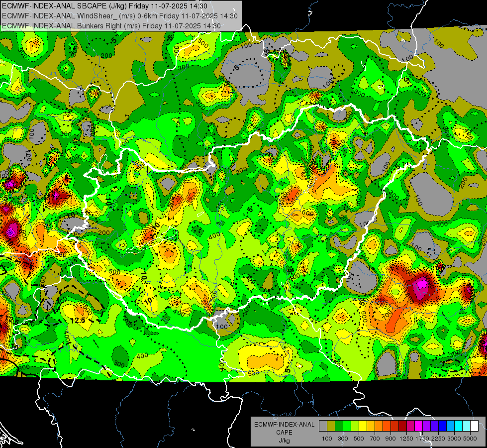This screenshot has width=487, height=448.
Task: Click the Bunkers Right (m/s) title line
Action: click(111, 26)
